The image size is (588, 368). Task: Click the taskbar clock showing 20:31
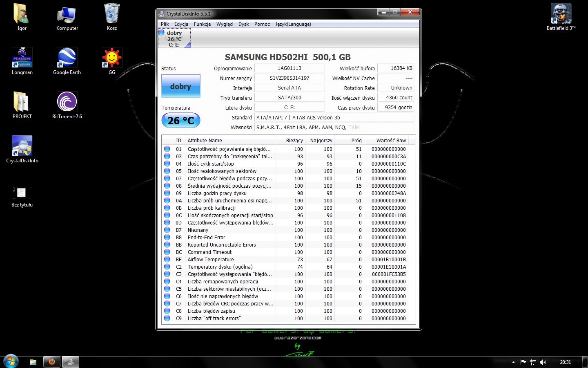tap(566, 362)
